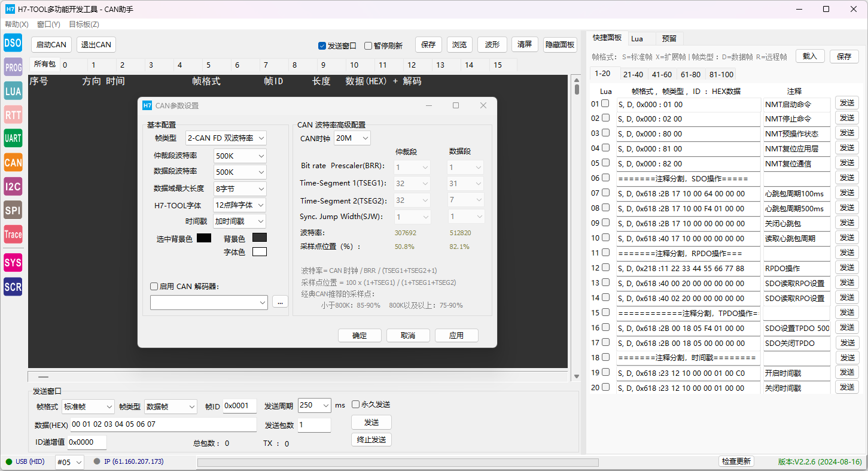Open the SCR screen icon
Viewport: 868px width, 471px height.
(x=13, y=287)
